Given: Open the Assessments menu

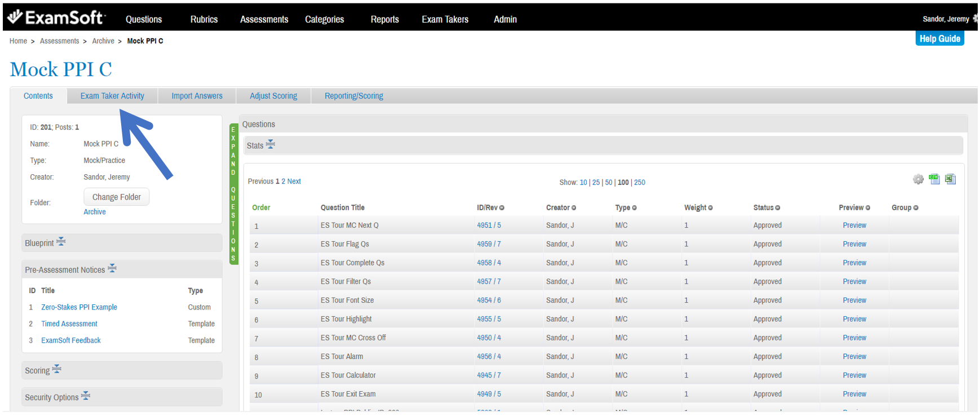Looking at the screenshot, I should [x=264, y=19].
